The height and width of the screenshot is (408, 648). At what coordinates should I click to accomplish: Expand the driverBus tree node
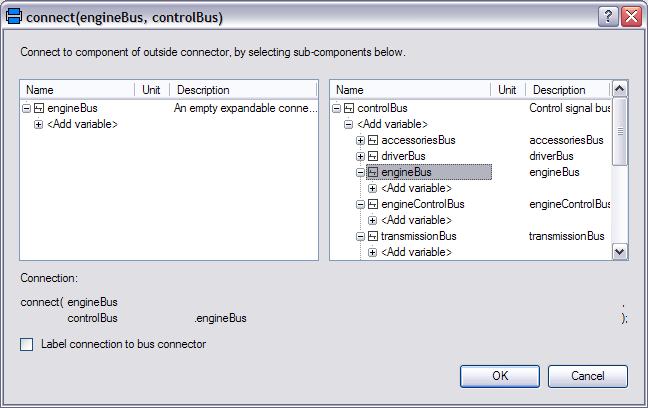(360, 156)
